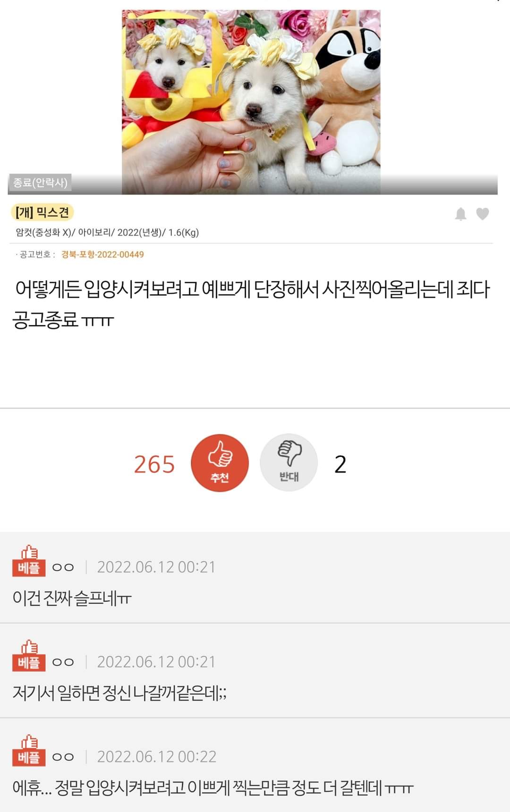Screen dimensions: 510x812
Task: Click the second comment's 베플 badge icon
Action: (29, 656)
